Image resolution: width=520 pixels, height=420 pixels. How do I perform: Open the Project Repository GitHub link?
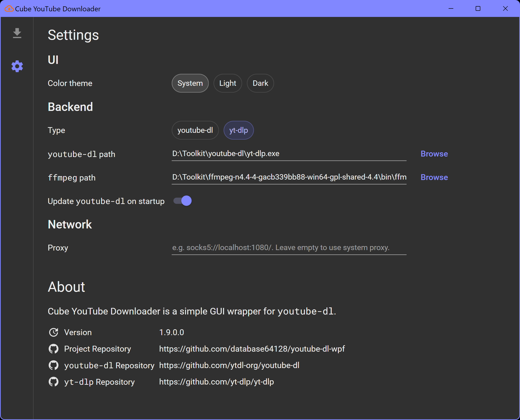[252, 349]
